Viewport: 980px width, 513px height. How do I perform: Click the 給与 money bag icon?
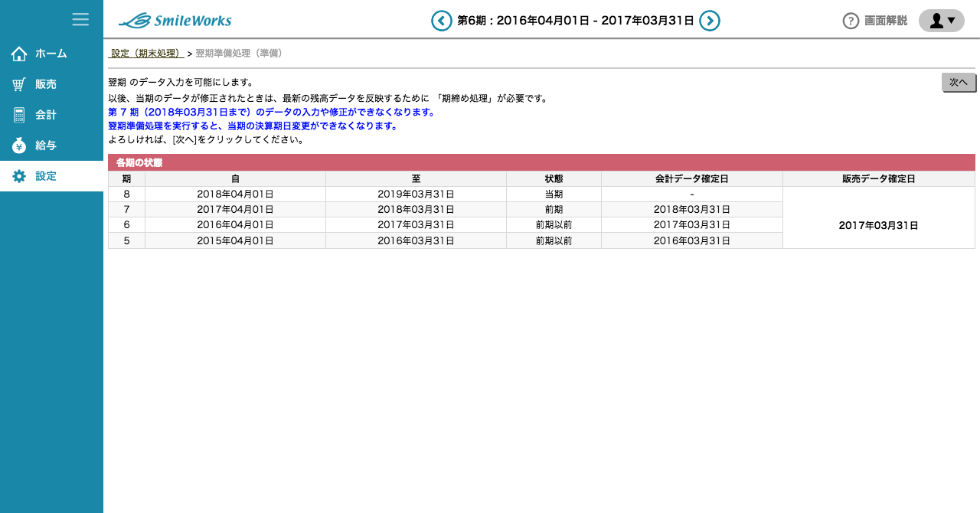19,145
